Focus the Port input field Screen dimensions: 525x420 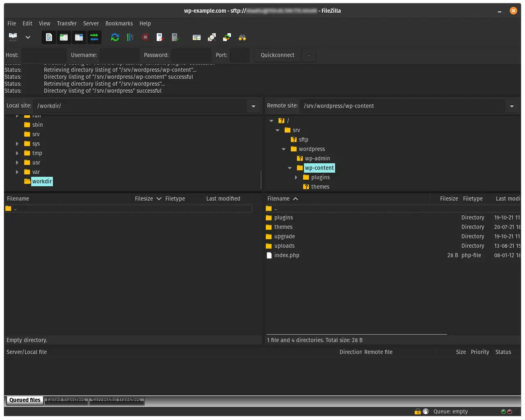[x=240, y=55]
